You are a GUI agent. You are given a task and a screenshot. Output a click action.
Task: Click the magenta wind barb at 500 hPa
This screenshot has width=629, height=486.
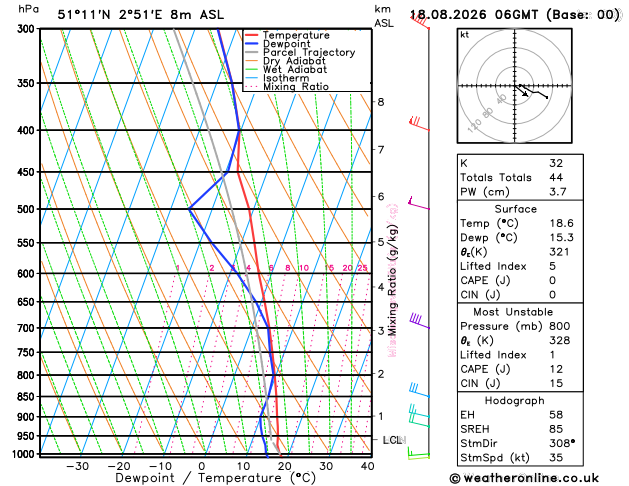pos(419,203)
